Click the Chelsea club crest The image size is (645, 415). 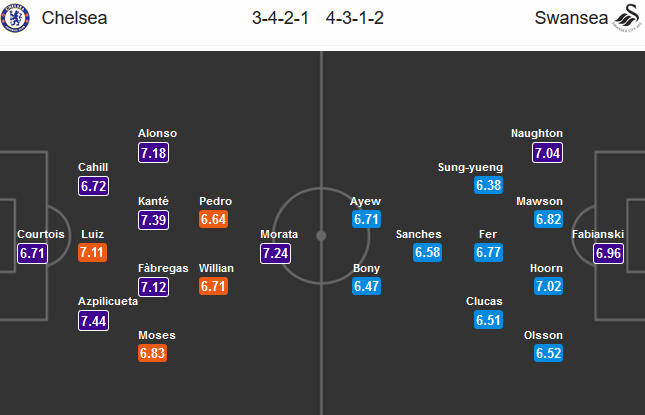[15, 18]
